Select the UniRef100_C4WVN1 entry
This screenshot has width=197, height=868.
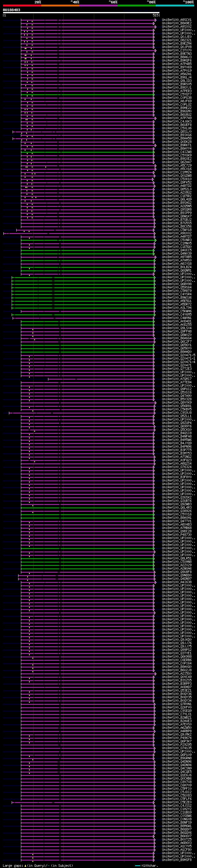[177, 318]
